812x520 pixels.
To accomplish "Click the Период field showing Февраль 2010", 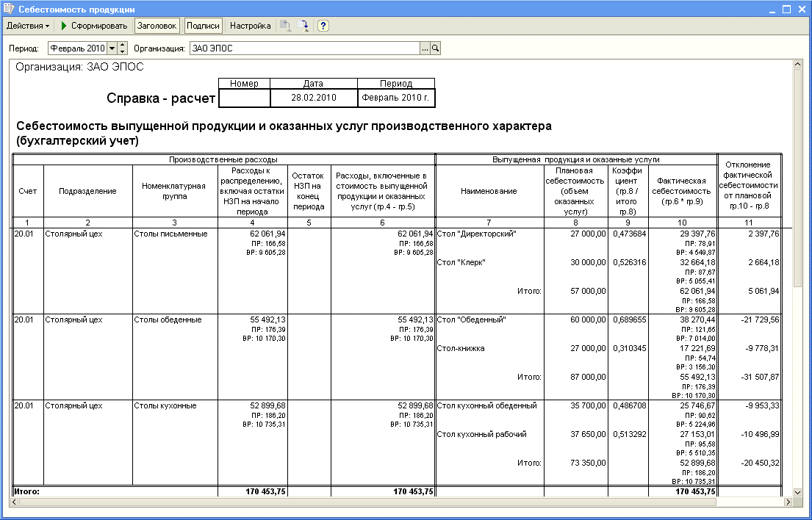I will [x=78, y=48].
